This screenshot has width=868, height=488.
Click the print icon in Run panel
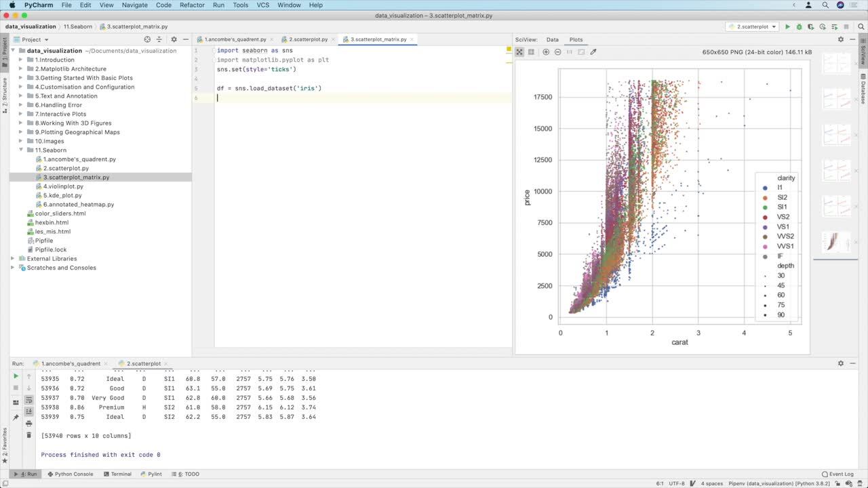[28, 423]
